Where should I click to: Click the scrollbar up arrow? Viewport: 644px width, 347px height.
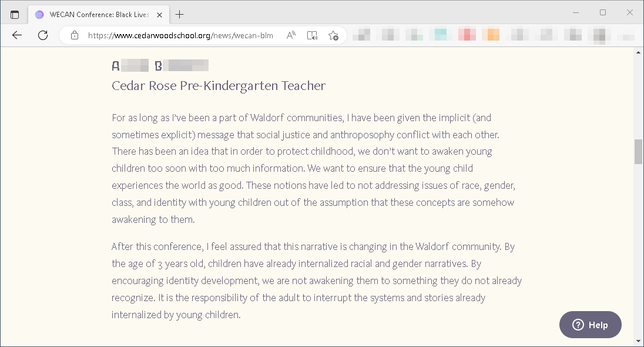pos(638,52)
